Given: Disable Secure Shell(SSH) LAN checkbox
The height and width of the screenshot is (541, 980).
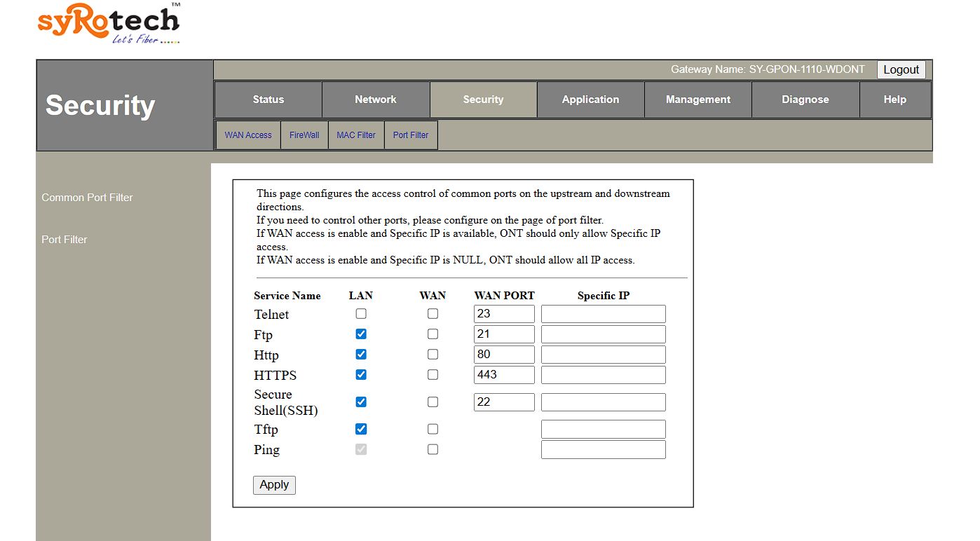Looking at the screenshot, I should (361, 402).
